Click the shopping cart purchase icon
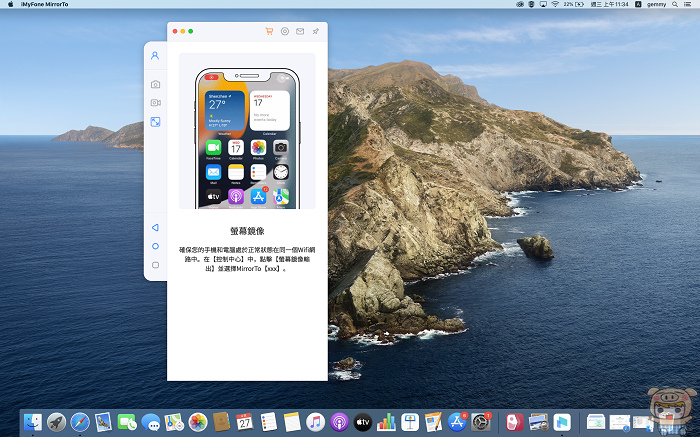 (x=269, y=32)
